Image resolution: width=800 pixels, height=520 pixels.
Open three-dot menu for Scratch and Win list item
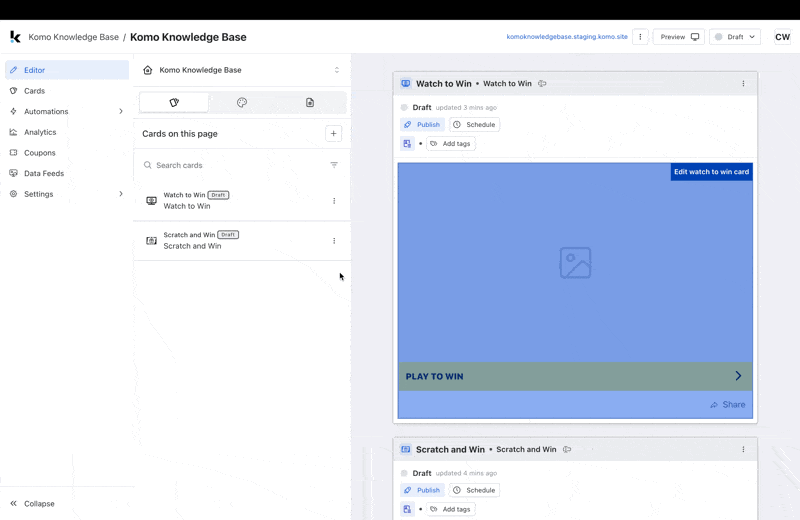coord(334,241)
